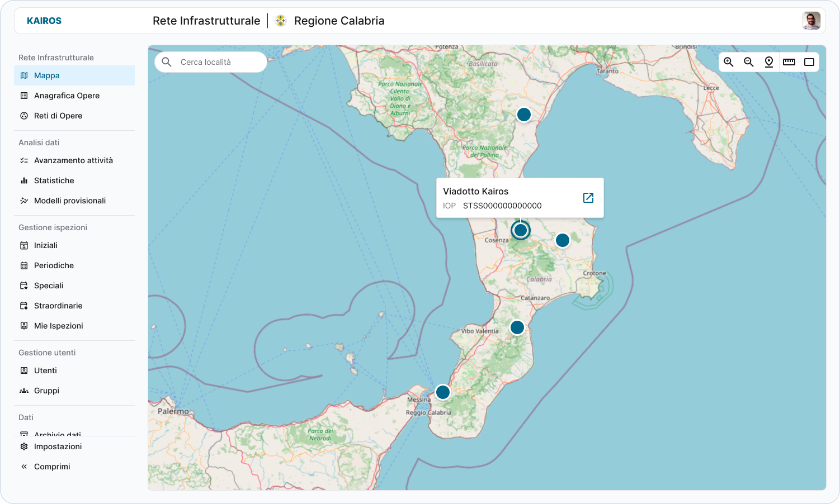
Task: Open Gruppi management
Action: coord(74,391)
